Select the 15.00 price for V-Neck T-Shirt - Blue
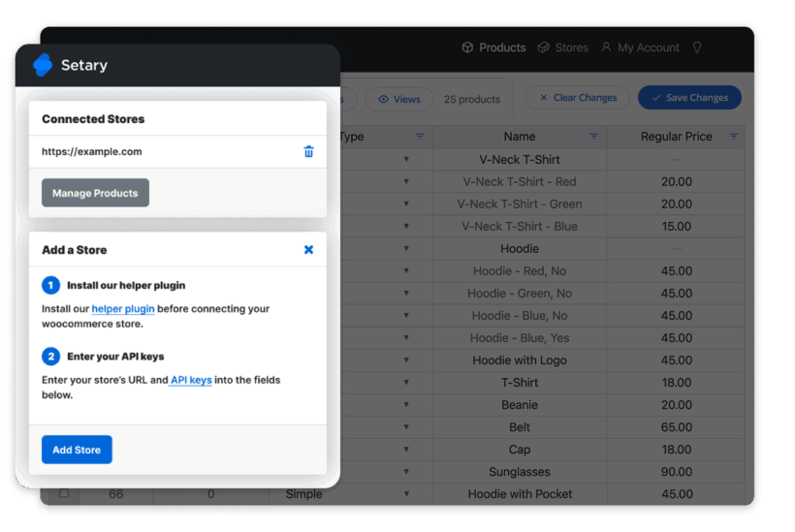Viewport: 795px width, 532px height. pos(677,226)
